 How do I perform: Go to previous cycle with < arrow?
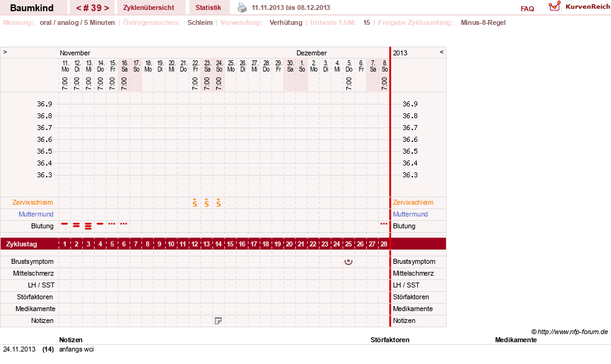coord(78,8)
